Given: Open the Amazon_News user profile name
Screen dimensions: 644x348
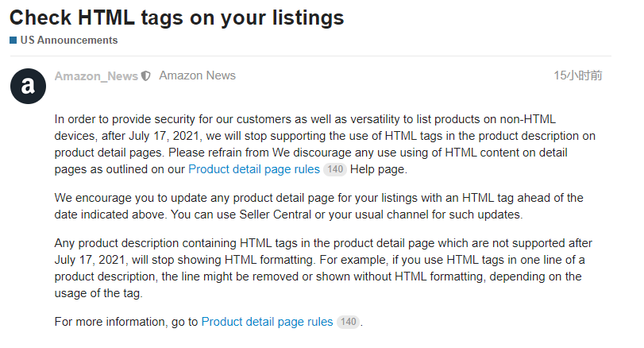Looking at the screenshot, I should click(96, 76).
